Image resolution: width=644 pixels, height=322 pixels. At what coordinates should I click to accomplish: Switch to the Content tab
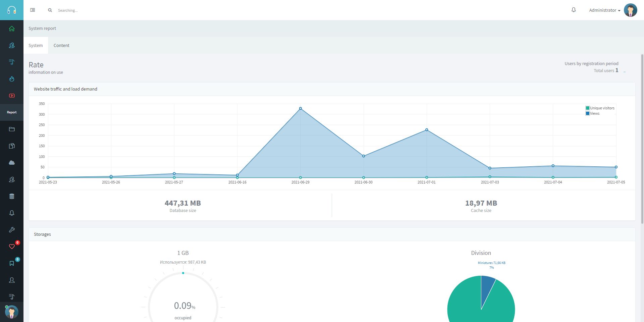click(61, 45)
